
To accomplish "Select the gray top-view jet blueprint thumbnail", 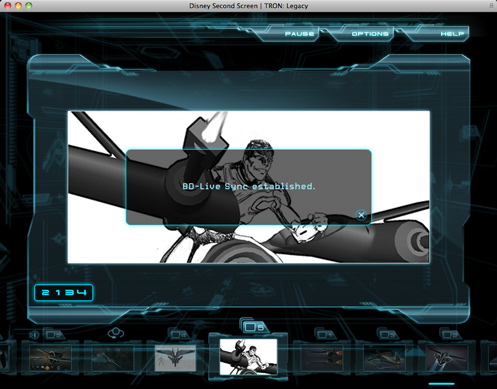I will [x=175, y=358].
